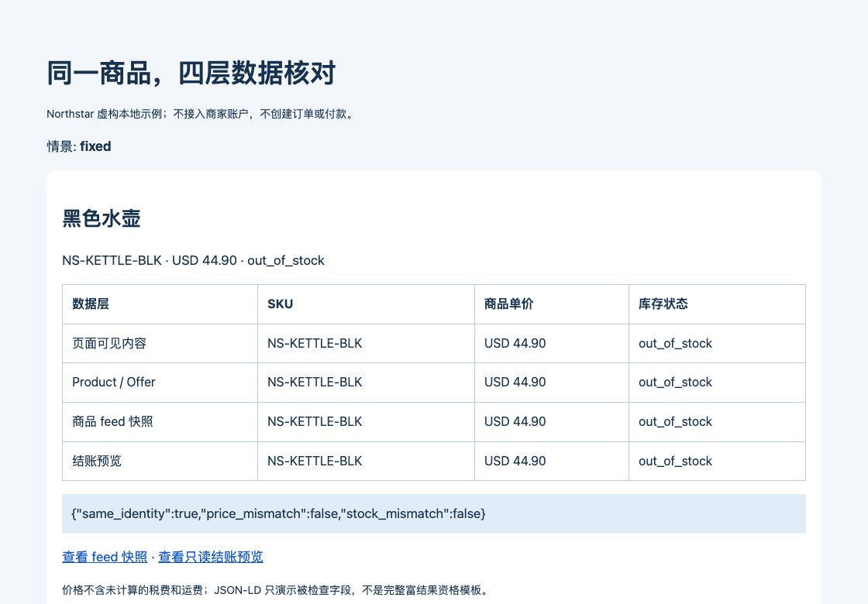The width and height of the screenshot is (868, 604).
Task: Click the Northstar 虚构本地示例 description line
Action: (x=201, y=114)
